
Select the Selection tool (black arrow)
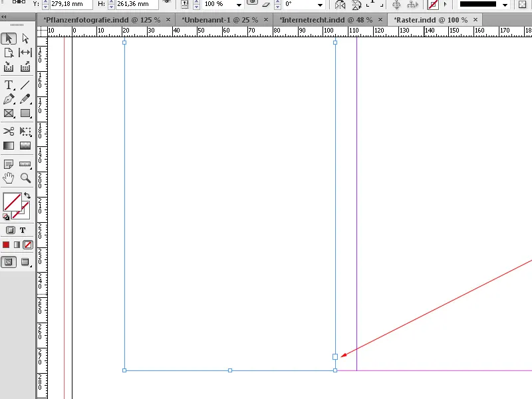9,38
